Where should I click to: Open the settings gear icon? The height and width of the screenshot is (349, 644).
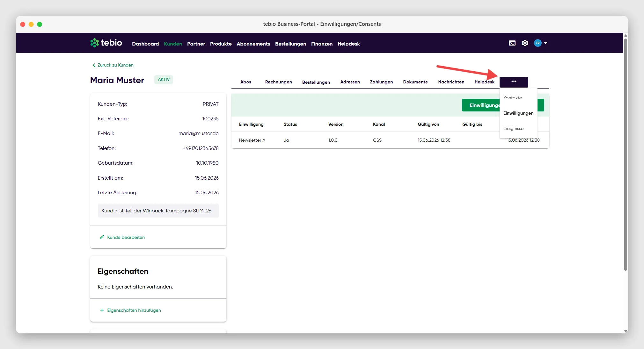click(x=525, y=43)
